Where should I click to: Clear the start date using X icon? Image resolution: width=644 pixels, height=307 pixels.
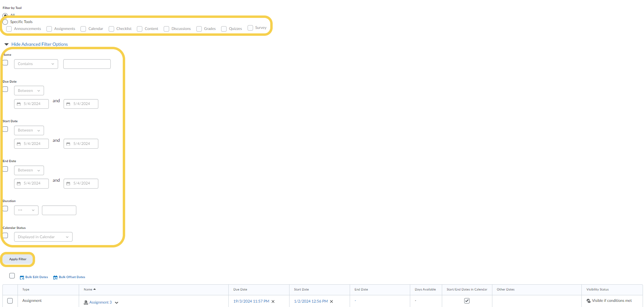pyautogui.click(x=332, y=301)
